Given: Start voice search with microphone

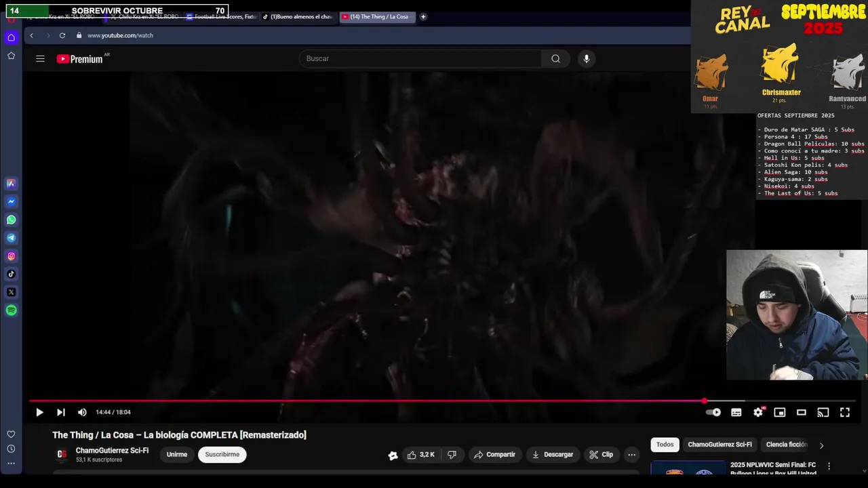Looking at the screenshot, I should click(x=587, y=59).
